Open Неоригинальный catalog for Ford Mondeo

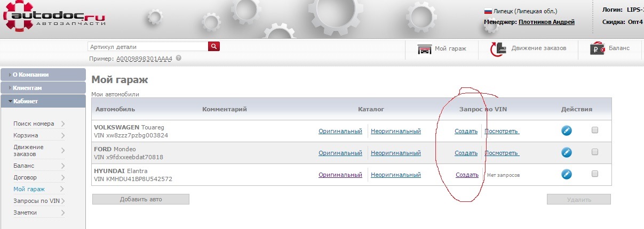pos(396,153)
